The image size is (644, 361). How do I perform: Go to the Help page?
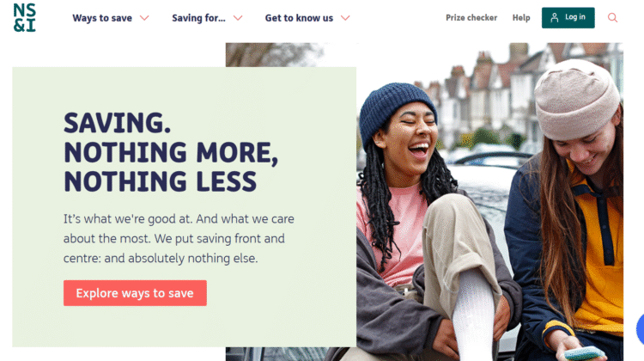click(521, 18)
